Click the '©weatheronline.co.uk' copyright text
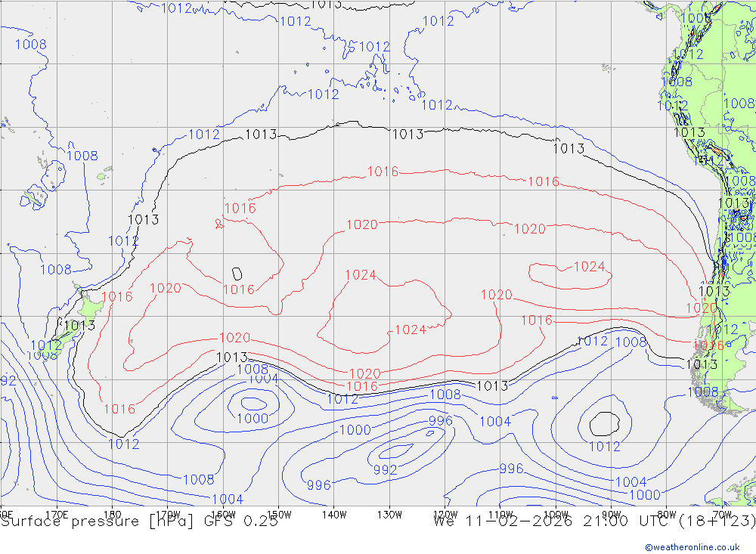 [x=692, y=547]
